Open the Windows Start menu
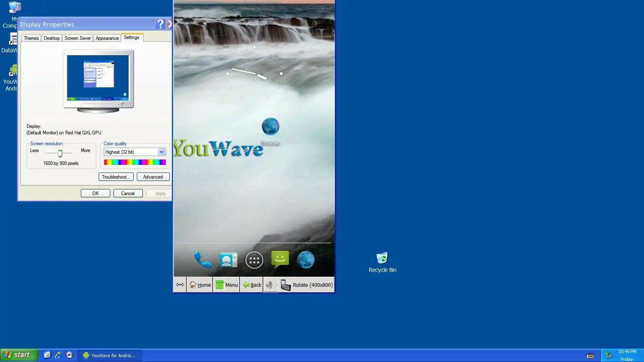The image size is (644, 362). point(19,355)
